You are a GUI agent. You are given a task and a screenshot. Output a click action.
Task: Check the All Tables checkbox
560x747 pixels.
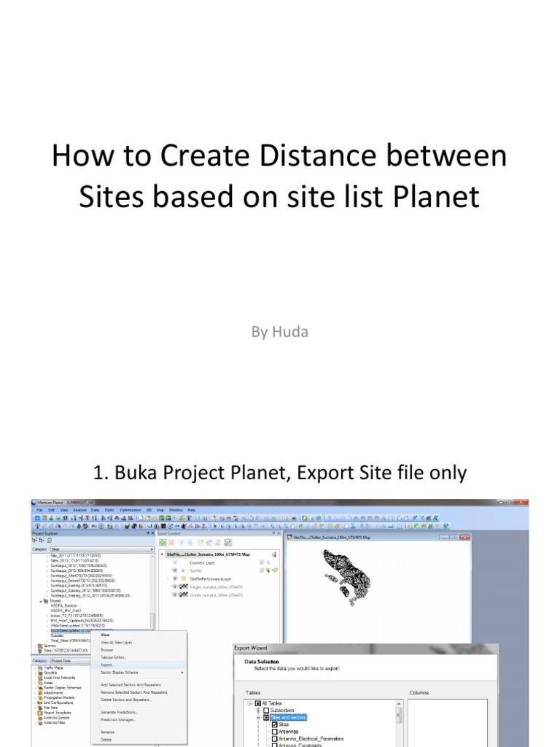(257, 703)
